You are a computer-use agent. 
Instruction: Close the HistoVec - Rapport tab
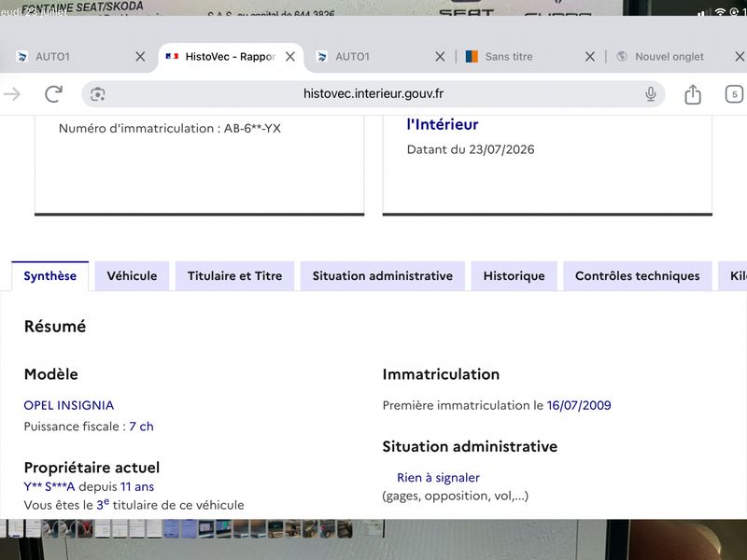(290, 57)
